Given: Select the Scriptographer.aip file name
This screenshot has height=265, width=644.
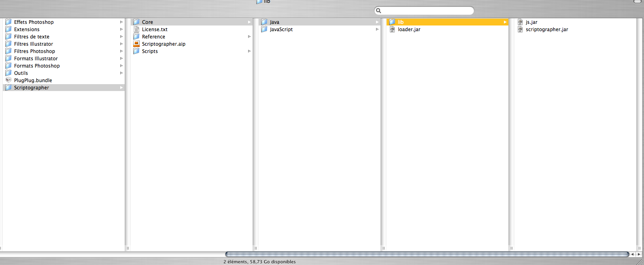Looking at the screenshot, I should (x=164, y=44).
